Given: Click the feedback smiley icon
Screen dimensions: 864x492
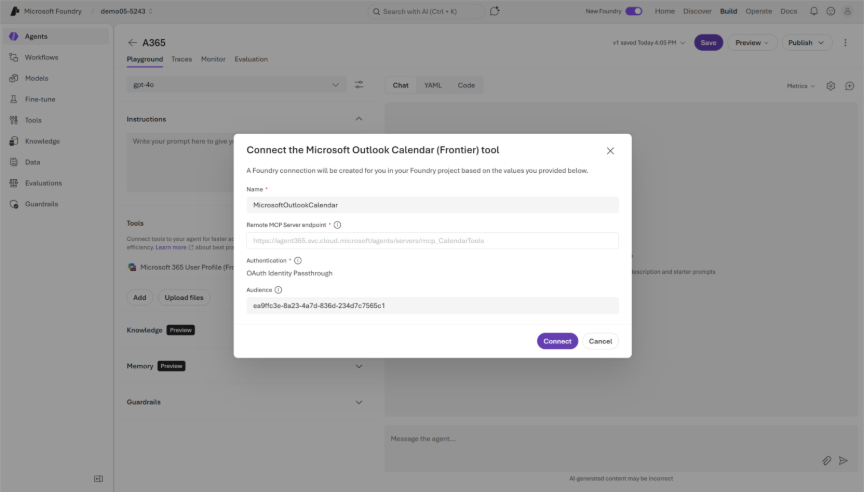Looking at the screenshot, I should pos(830,11).
